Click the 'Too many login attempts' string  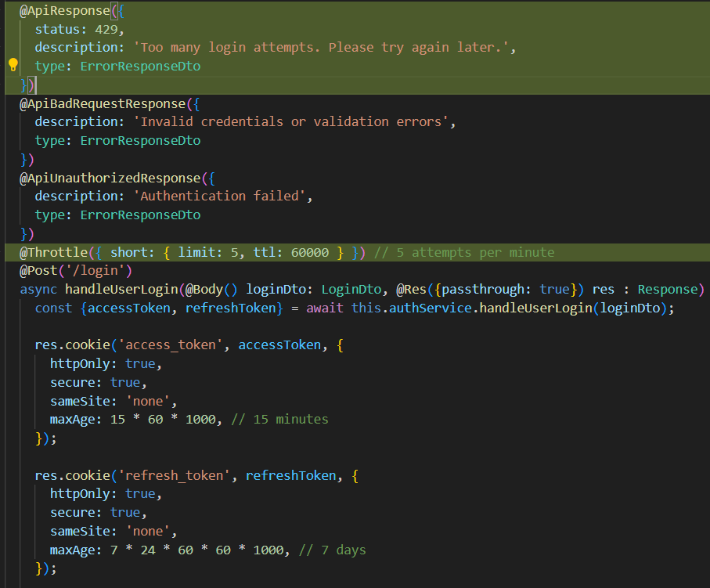click(321, 48)
